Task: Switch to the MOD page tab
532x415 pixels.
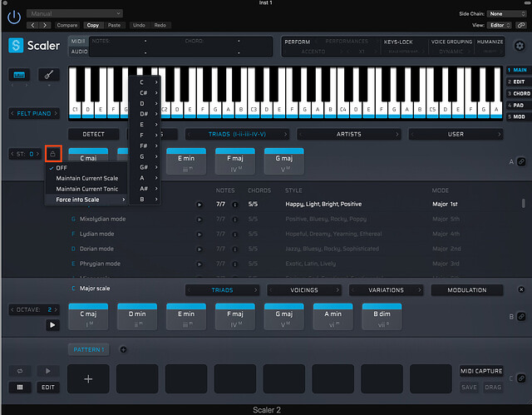Action: point(517,116)
